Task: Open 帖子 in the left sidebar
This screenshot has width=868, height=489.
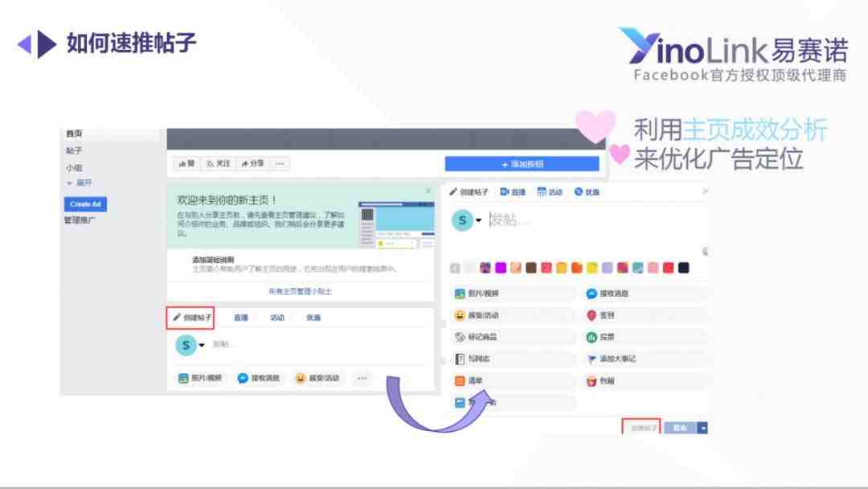Action: point(74,150)
